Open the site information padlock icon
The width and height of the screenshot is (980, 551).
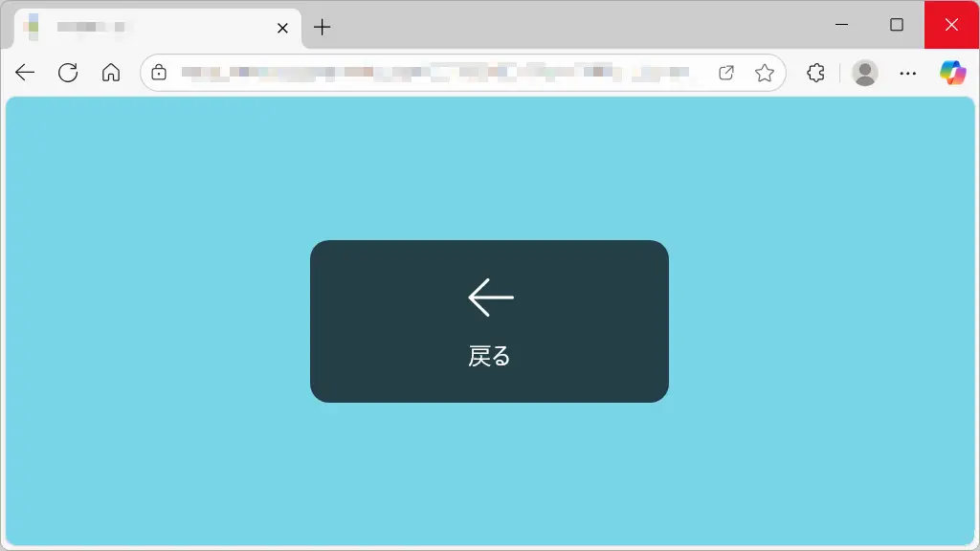(160, 72)
